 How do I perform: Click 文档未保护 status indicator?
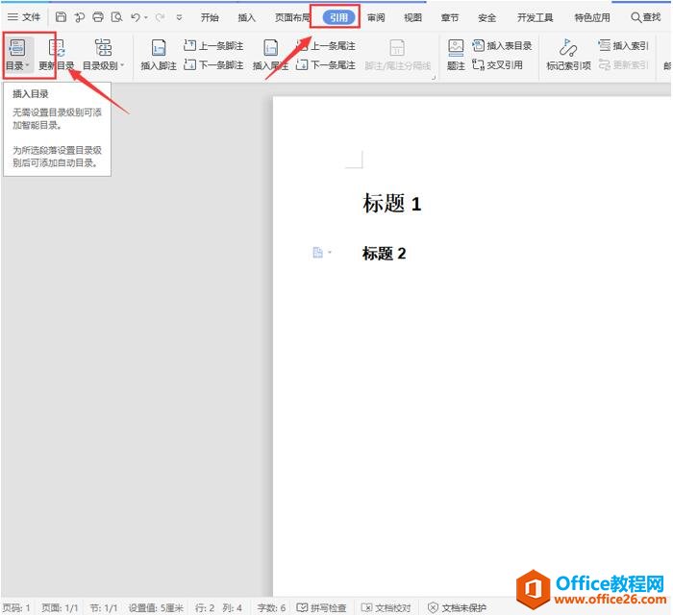tap(457, 608)
